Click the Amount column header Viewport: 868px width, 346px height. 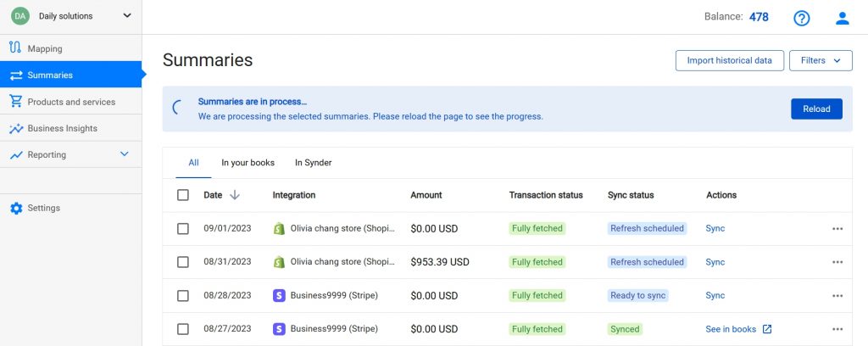426,195
